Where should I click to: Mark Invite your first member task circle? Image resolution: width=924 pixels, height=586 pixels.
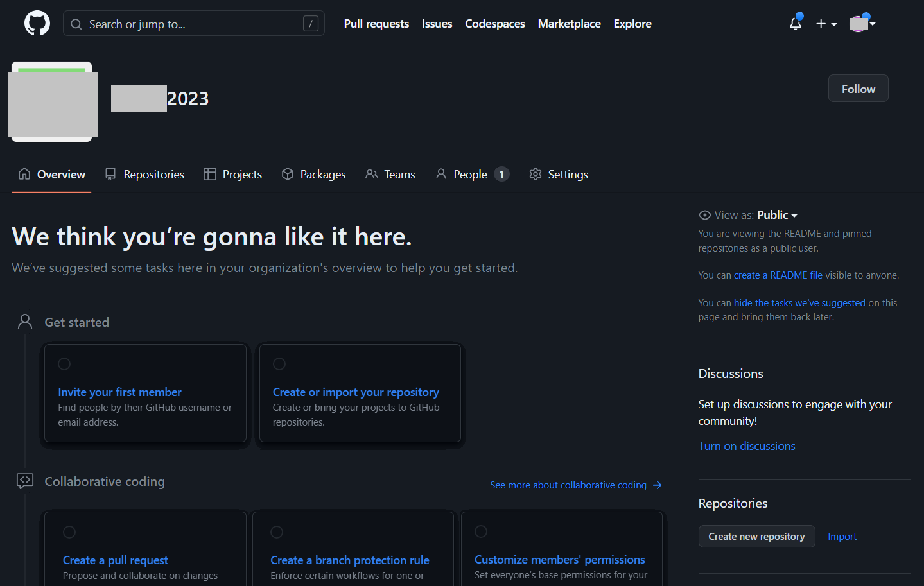coord(64,364)
